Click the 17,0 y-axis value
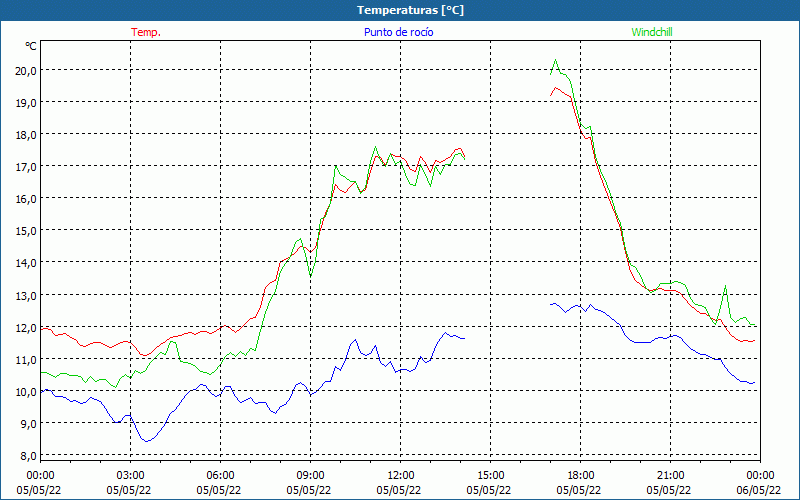Viewport: 800px width, 500px height. pyautogui.click(x=26, y=167)
